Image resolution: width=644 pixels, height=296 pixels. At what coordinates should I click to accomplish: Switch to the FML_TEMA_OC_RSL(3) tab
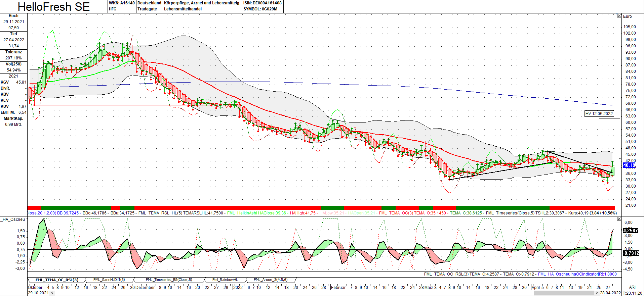pos(57,280)
